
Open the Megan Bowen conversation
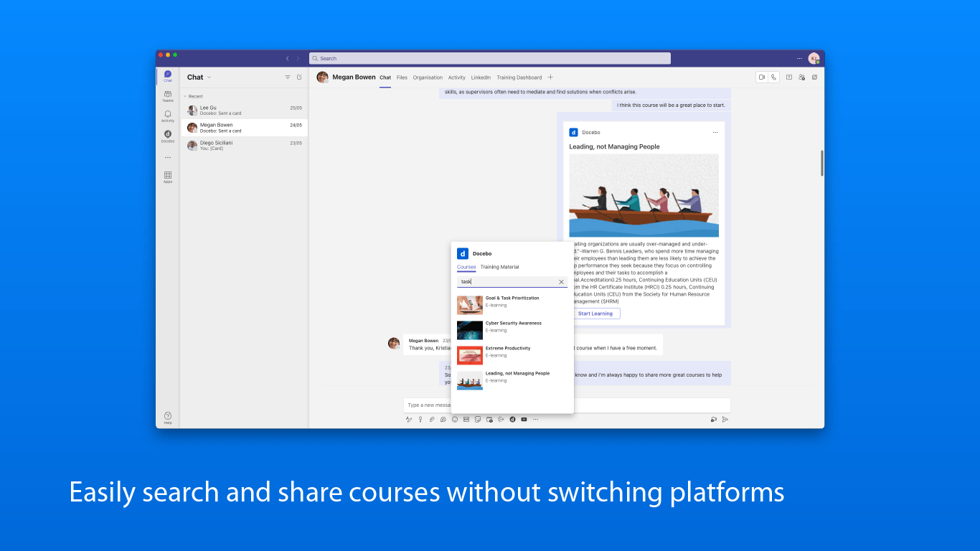pos(244,128)
